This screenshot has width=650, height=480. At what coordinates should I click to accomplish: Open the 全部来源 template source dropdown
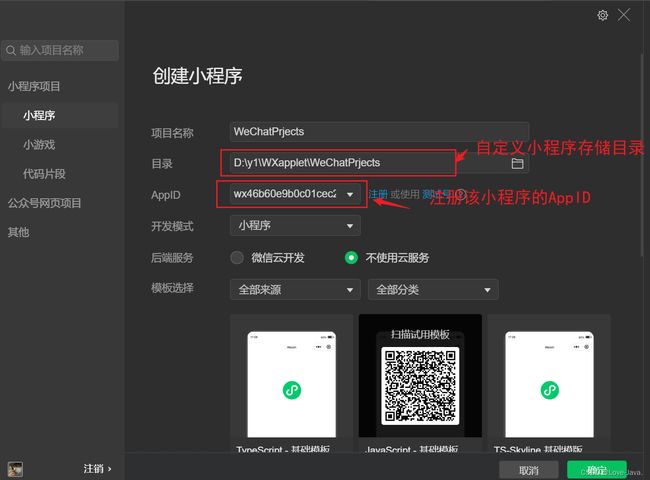295,289
